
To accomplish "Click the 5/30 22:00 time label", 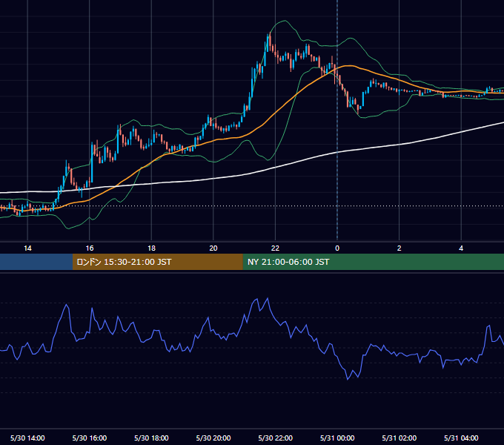I will [276, 438].
